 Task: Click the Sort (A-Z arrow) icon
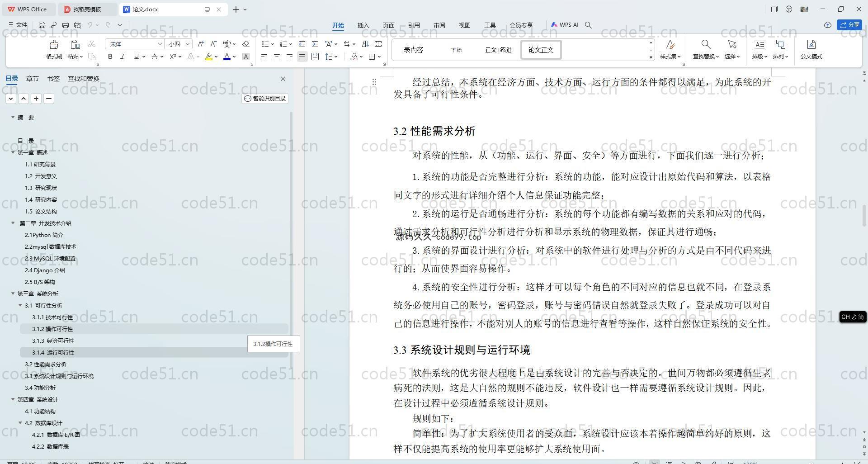pyautogui.click(x=366, y=44)
